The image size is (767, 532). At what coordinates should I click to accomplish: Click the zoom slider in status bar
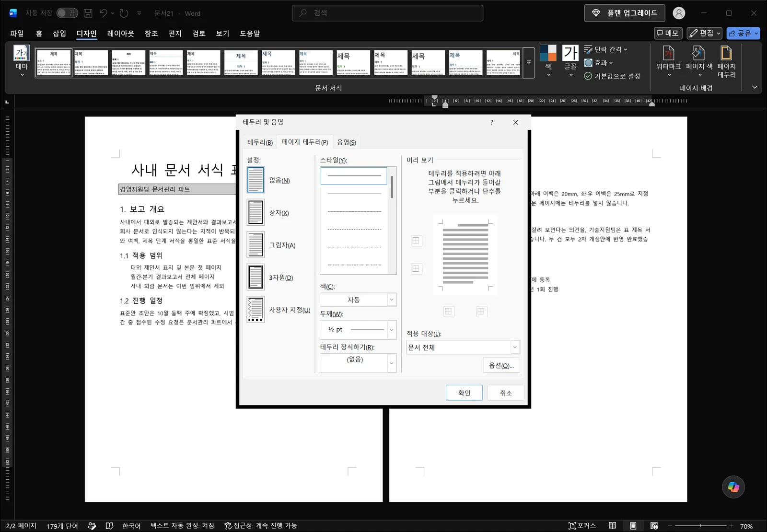700,526
